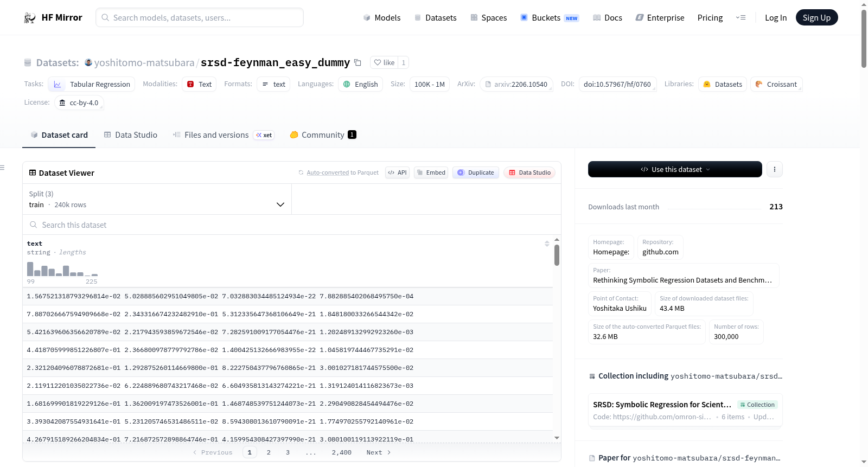
Task: Open the Models menu item
Action: click(x=382, y=18)
